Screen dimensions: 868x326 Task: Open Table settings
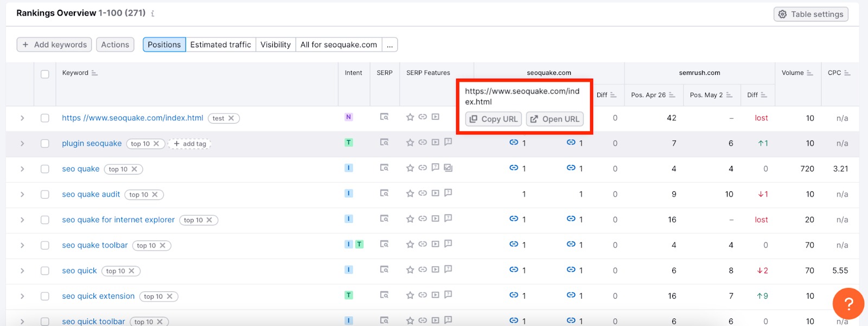tap(811, 14)
